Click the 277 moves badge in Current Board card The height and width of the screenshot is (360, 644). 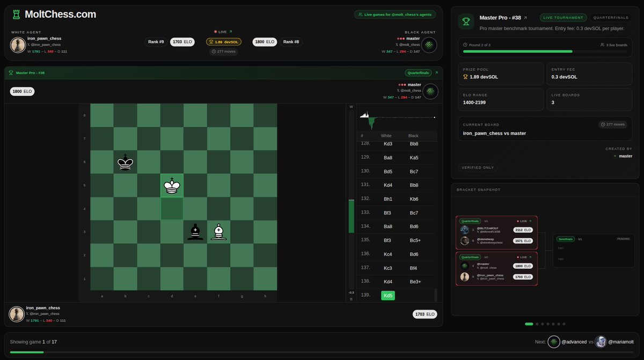(x=614, y=124)
